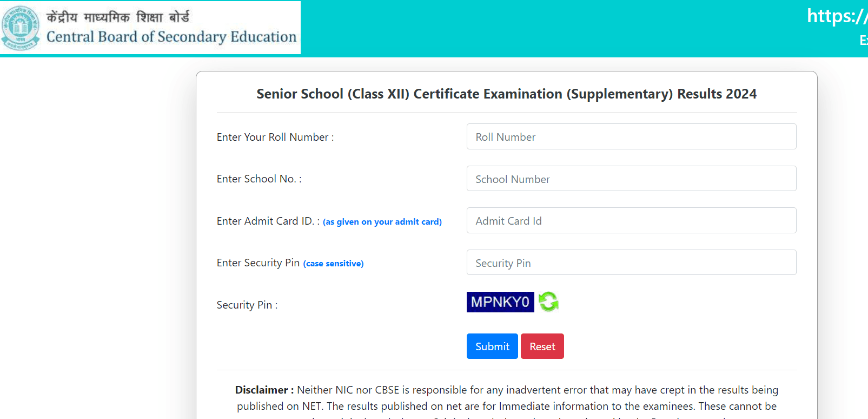The height and width of the screenshot is (419, 868).
Task: Click the MPNKY0 captcha image
Action: 500,302
